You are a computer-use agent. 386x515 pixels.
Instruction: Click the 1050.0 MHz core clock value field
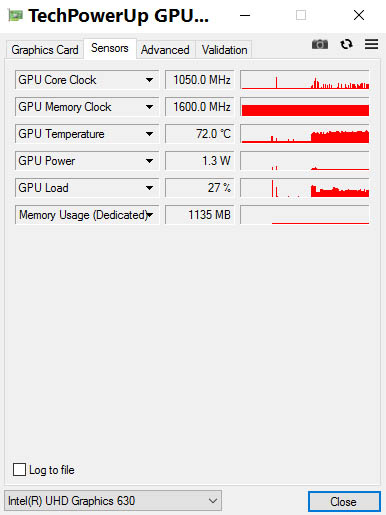(x=200, y=80)
